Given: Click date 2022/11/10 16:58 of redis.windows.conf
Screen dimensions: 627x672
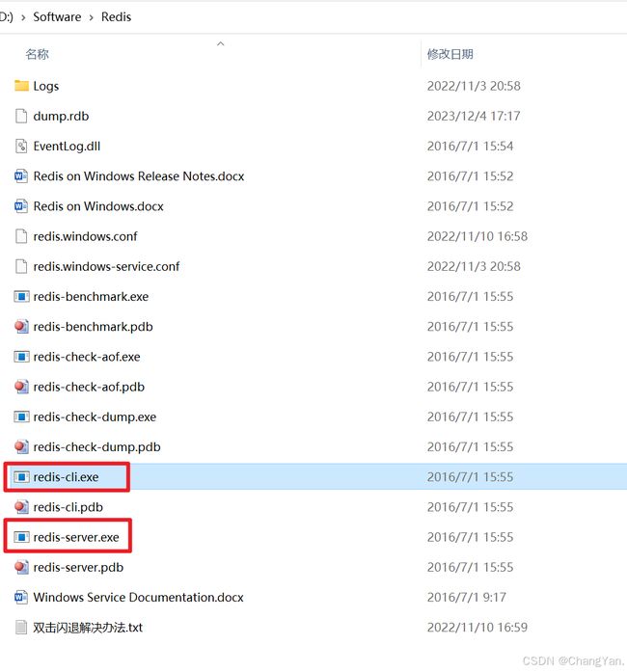Looking at the screenshot, I should pos(477,236).
